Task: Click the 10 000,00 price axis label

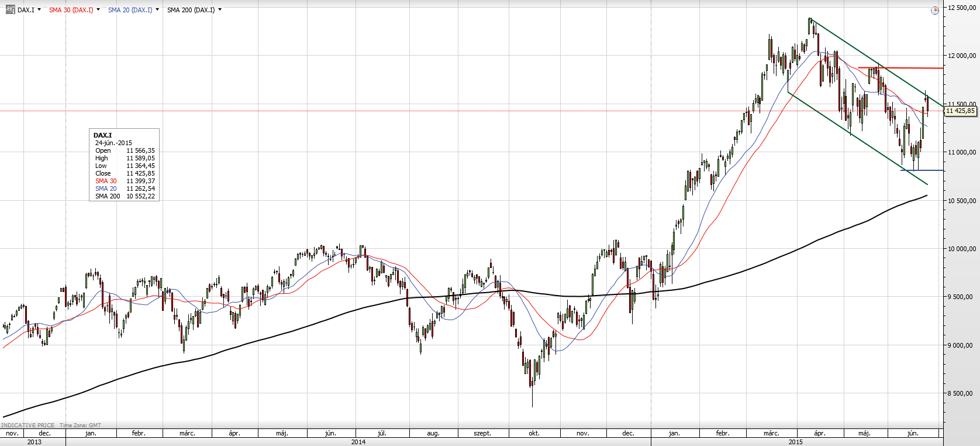Action: pos(962,249)
